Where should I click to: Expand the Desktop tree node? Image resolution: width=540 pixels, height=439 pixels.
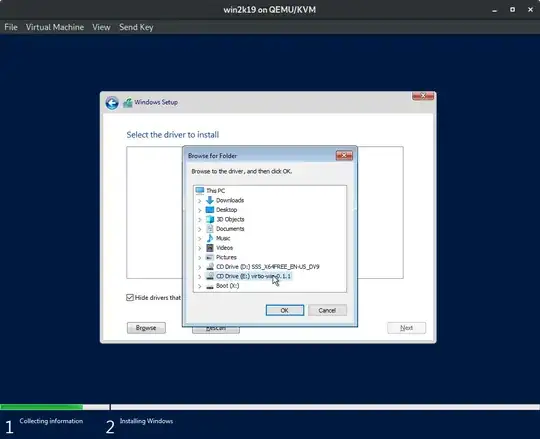click(x=199, y=210)
